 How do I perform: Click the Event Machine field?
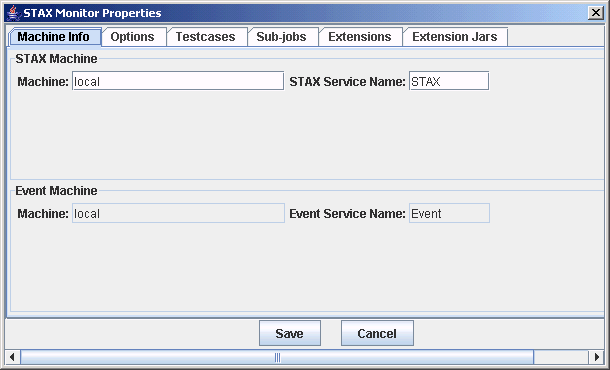click(178, 213)
